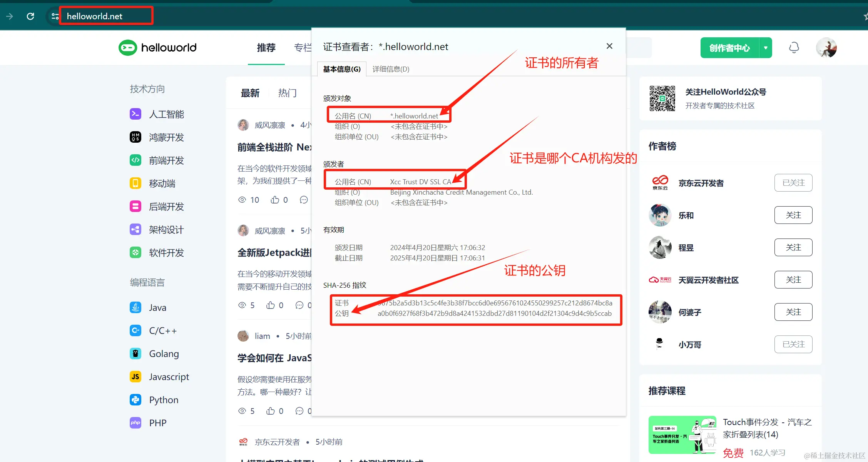The image size is (868, 462).
Task: Click the 前端开发 code icon
Action: [135, 160]
